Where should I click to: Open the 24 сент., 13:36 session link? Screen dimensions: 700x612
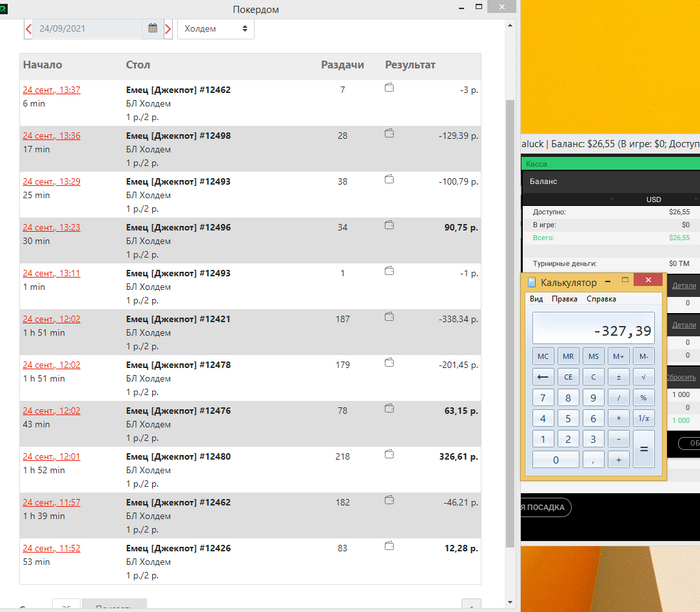51,136
